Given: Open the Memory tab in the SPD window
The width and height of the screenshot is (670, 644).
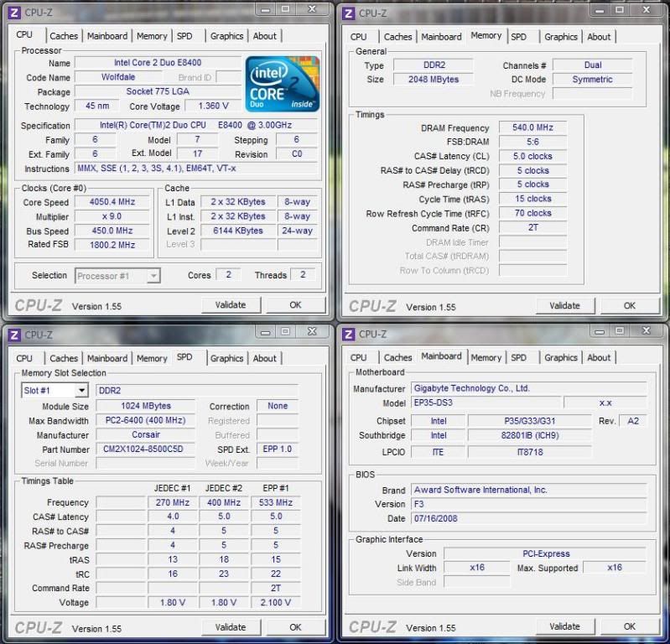Looking at the screenshot, I should coord(152,358).
